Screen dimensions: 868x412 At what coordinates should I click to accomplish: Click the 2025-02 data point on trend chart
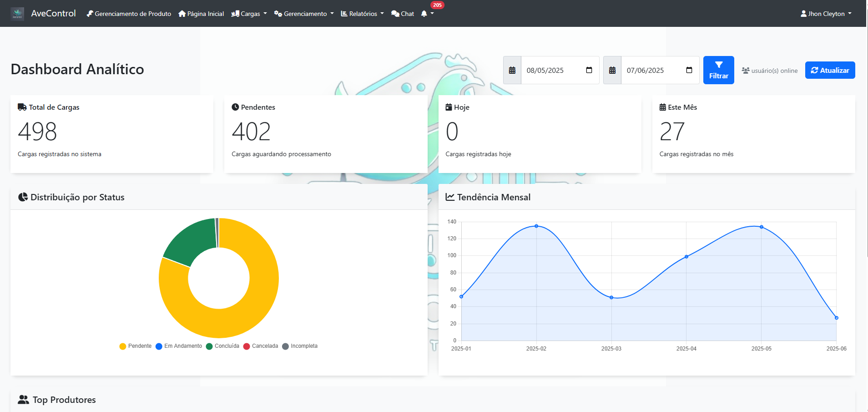point(536,226)
